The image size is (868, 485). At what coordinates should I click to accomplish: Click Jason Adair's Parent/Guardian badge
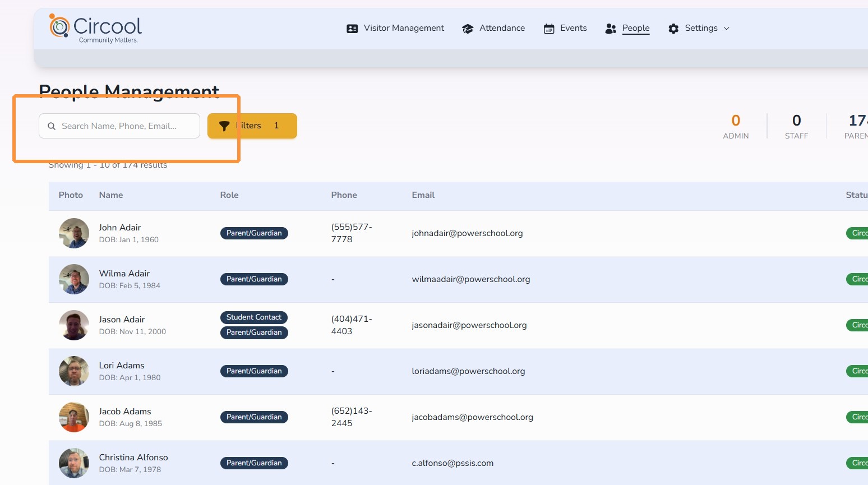(254, 332)
